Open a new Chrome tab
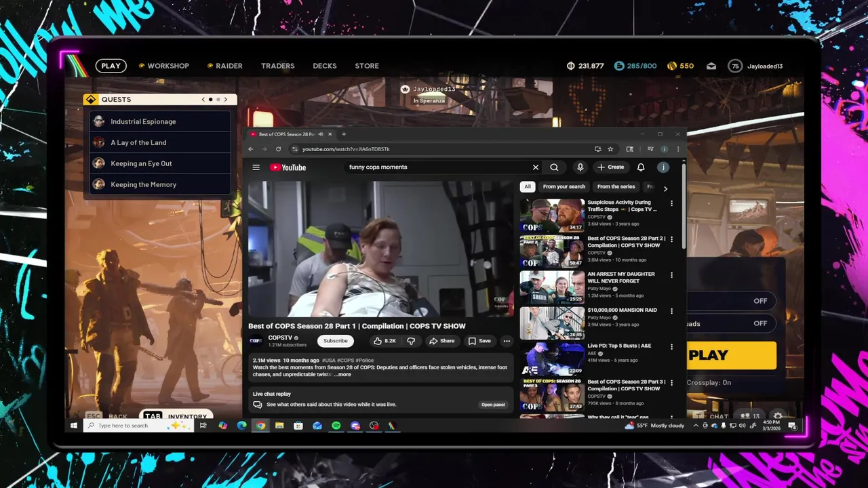This screenshot has height=488, width=868. (343, 134)
